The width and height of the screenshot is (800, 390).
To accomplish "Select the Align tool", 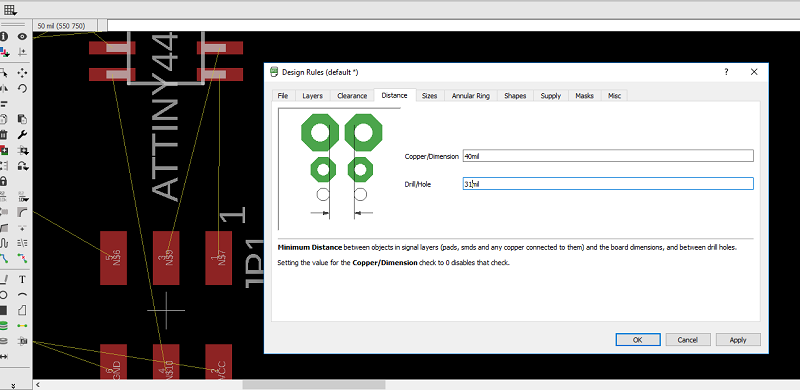I will coord(4,104).
